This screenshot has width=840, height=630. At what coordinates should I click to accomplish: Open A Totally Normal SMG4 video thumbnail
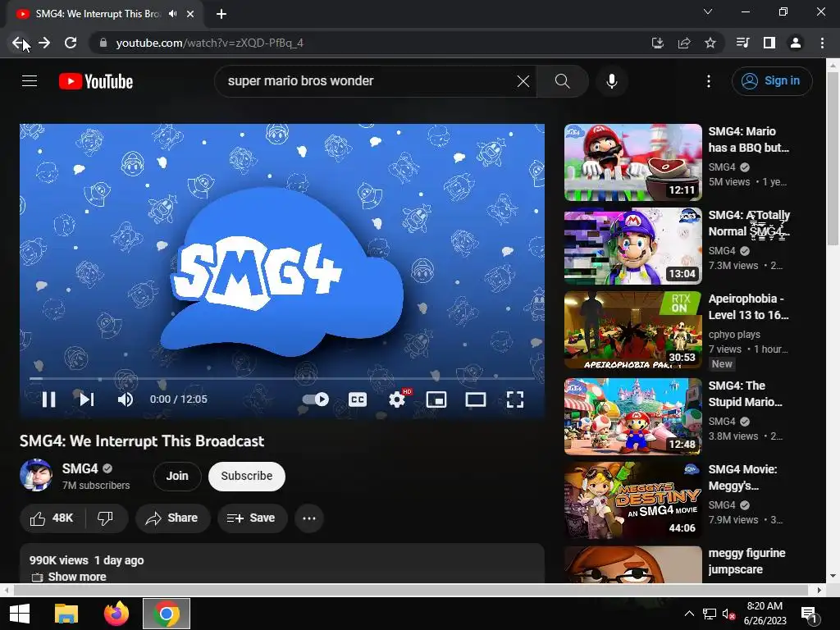pos(632,246)
